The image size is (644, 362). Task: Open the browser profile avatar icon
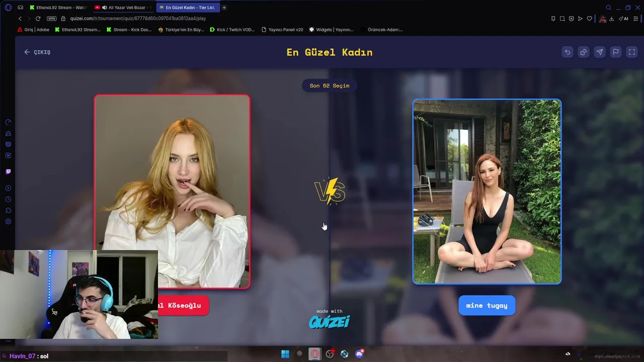tap(602, 19)
